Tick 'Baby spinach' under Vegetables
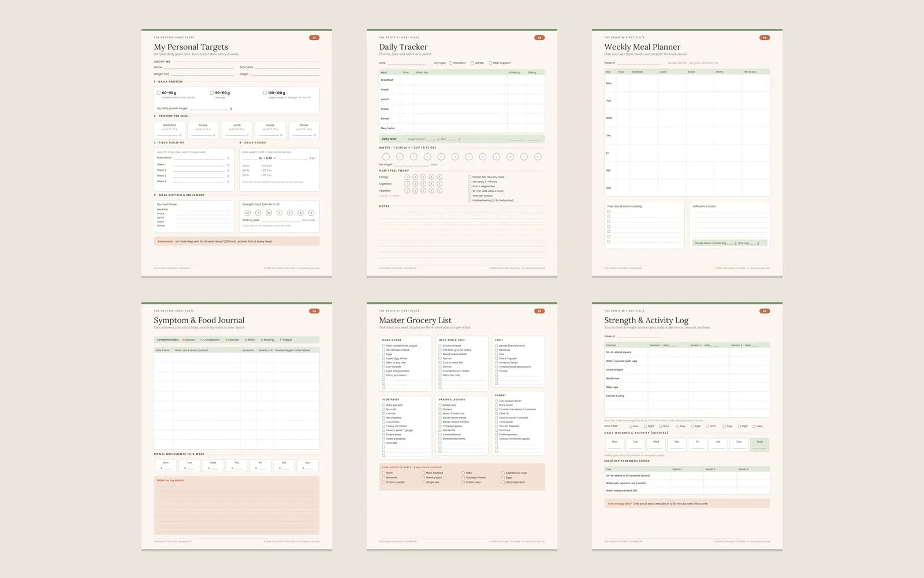Screen dimensions: 924x578 pyautogui.click(x=383, y=405)
